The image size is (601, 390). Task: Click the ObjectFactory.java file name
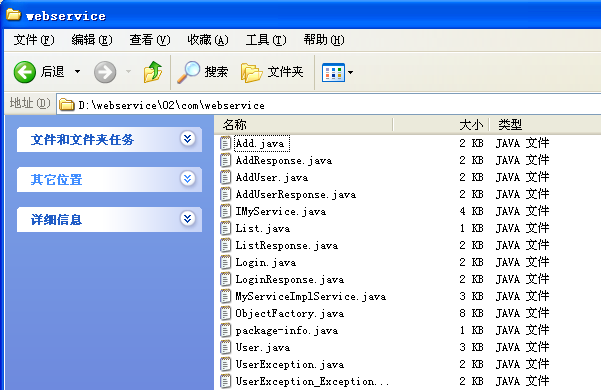[290, 314]
